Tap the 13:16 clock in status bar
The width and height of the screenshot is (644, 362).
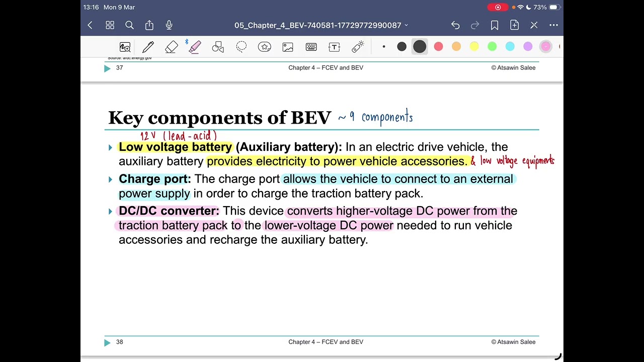91,7
